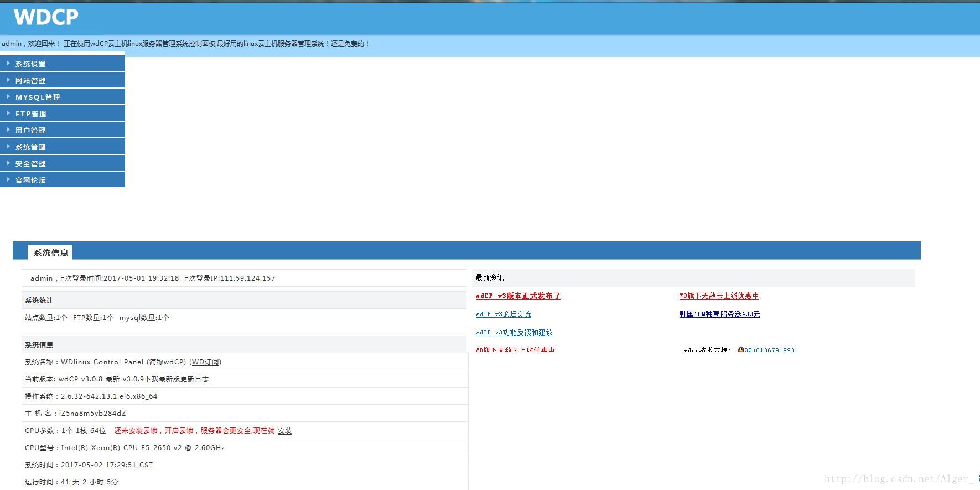The height and width of the screenshot is (490, 980).
Task: Open the 用户管理 sidebar menu
Action: coord(63,130)
